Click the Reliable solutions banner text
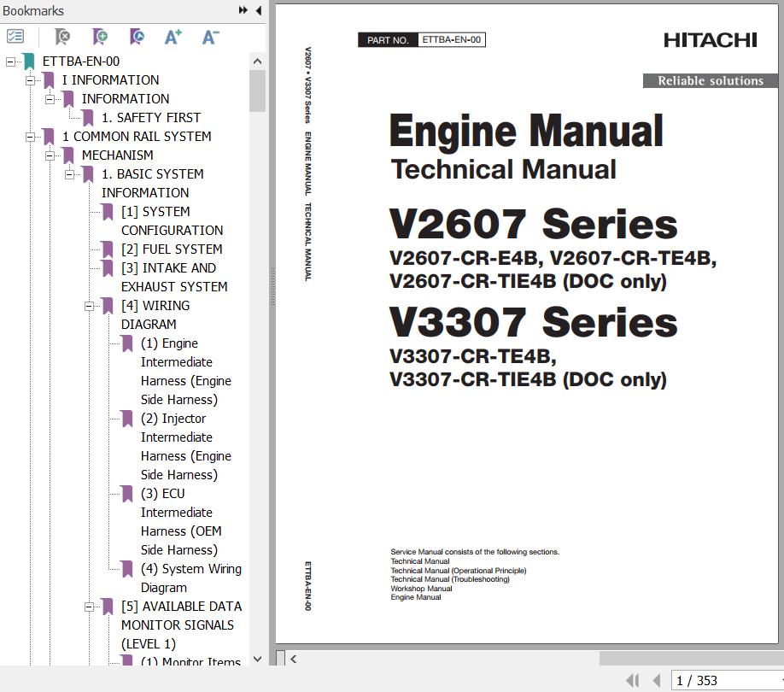 [x=710, y=80]
